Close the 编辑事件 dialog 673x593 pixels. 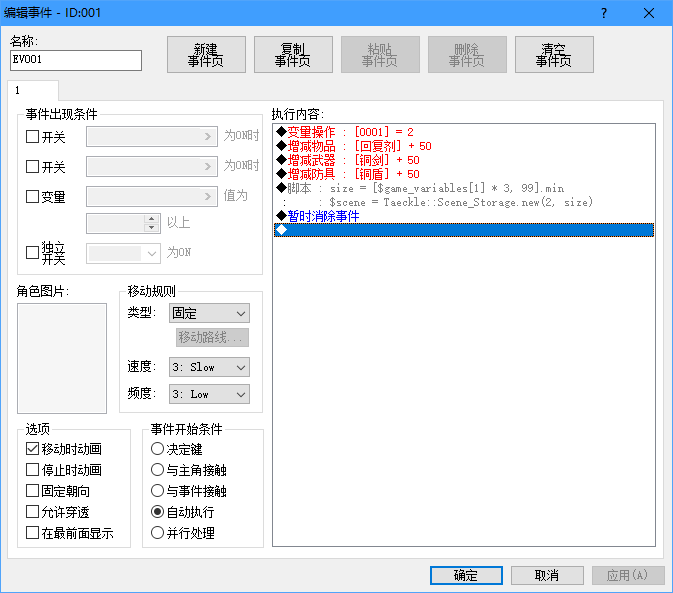click(x=649, y=13)
